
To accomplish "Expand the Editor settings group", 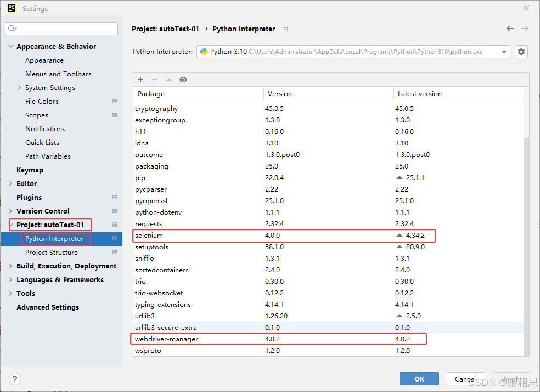I will coord(10,183).
